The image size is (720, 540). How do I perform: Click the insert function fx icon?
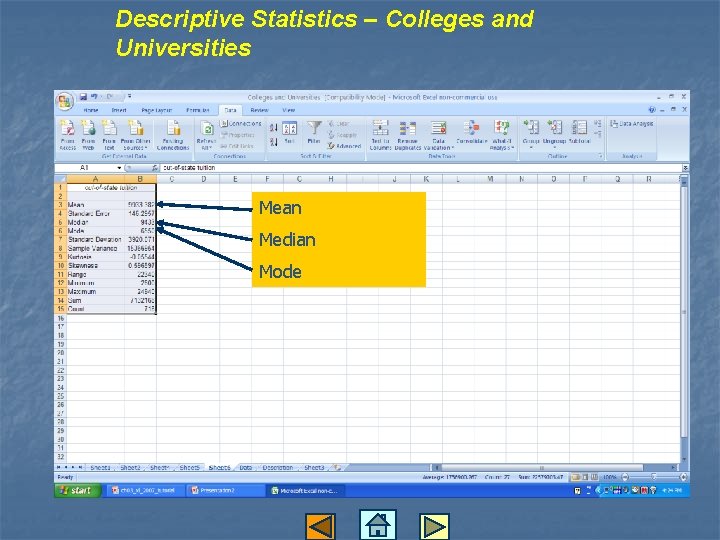(x=155, y=168)
